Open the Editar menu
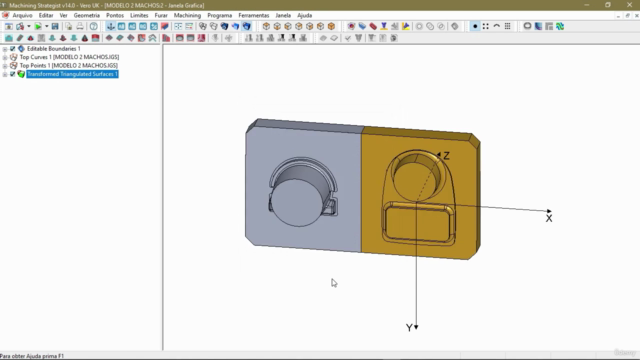 (x=46, y=15)
